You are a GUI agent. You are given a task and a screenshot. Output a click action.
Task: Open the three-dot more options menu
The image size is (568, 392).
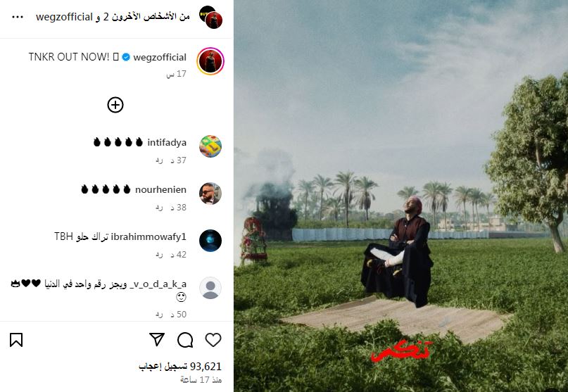(18, 17)
